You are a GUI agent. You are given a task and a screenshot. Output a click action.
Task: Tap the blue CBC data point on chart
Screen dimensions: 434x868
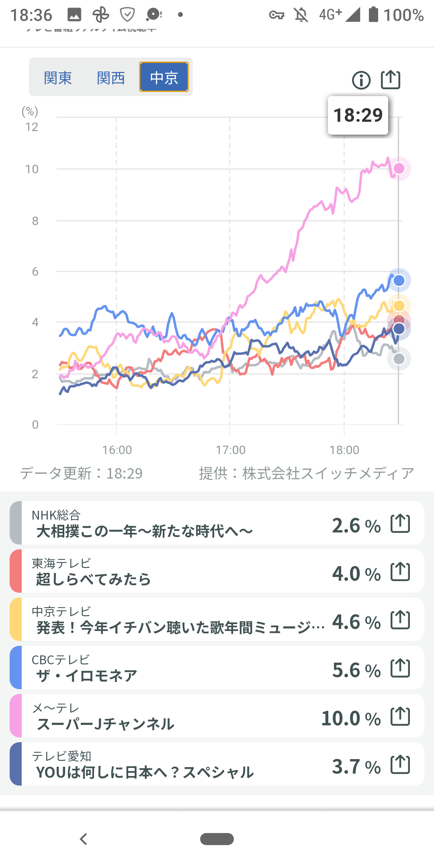399,280
